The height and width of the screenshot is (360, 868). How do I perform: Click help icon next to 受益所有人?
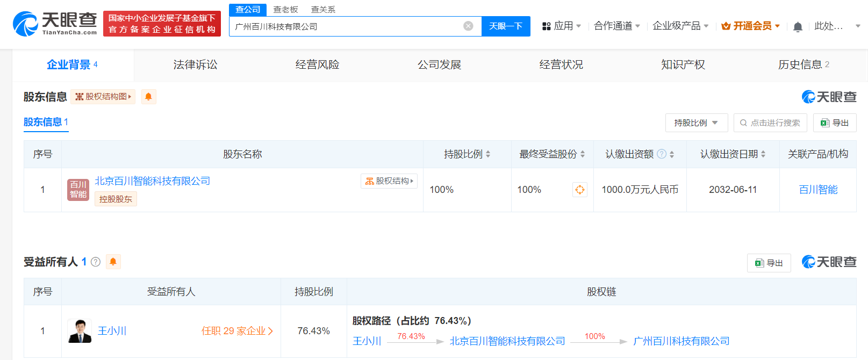pos(96,262)
